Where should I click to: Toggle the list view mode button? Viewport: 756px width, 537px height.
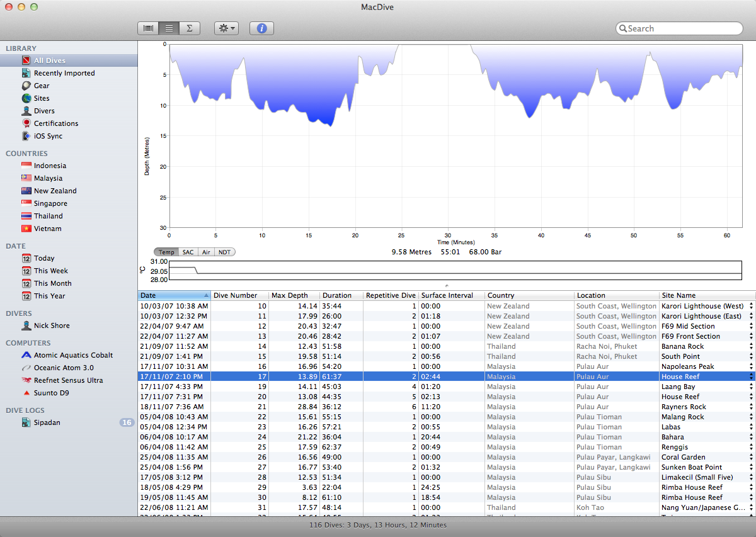169,28
